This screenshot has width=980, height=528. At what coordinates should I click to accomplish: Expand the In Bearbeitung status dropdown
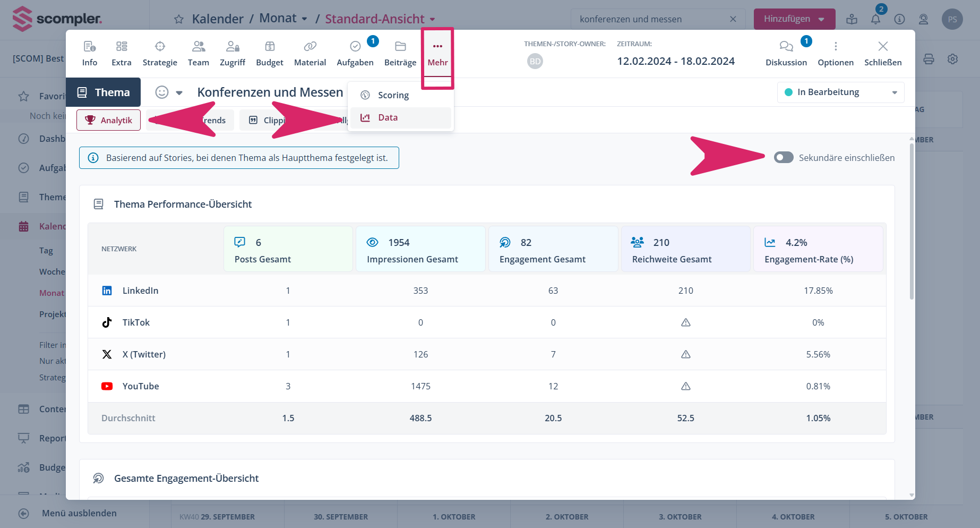point(840,92)
